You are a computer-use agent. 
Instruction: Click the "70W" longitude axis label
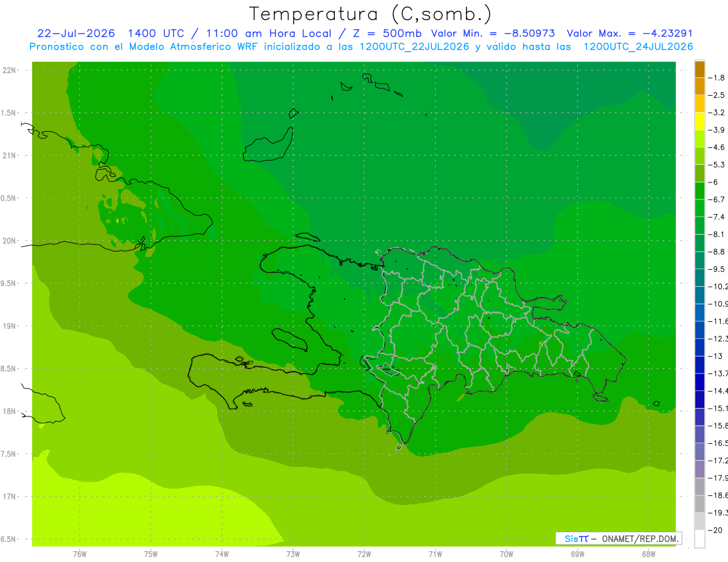coord(507,554)
